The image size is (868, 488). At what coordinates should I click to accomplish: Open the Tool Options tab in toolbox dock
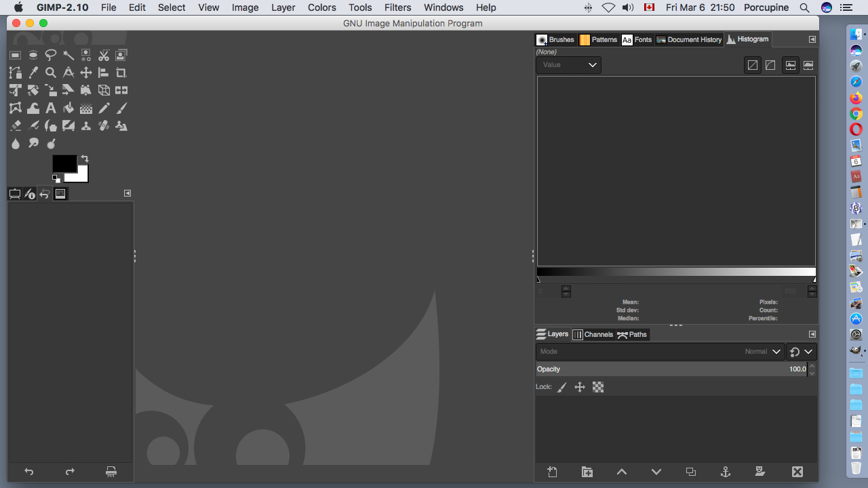click(15, 194)
